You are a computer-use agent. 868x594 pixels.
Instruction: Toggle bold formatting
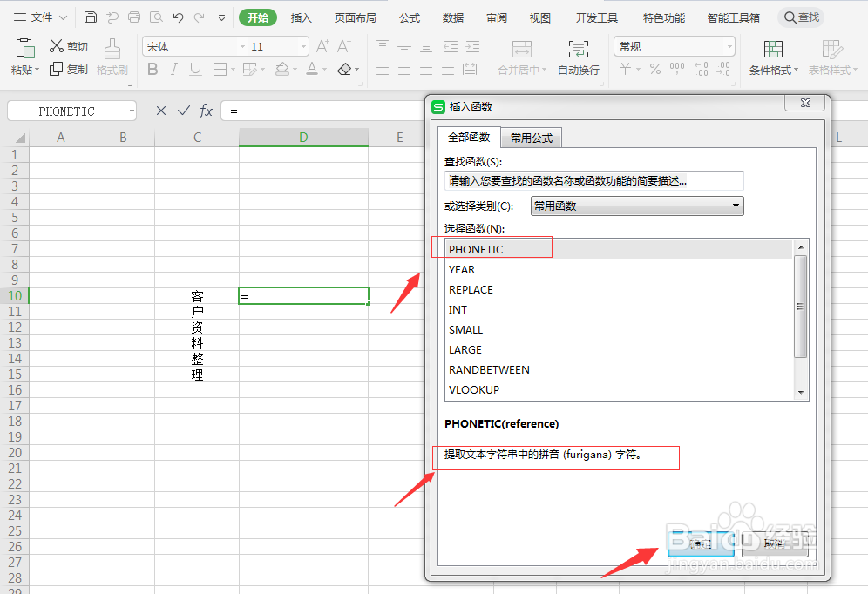tap(153, 68)
